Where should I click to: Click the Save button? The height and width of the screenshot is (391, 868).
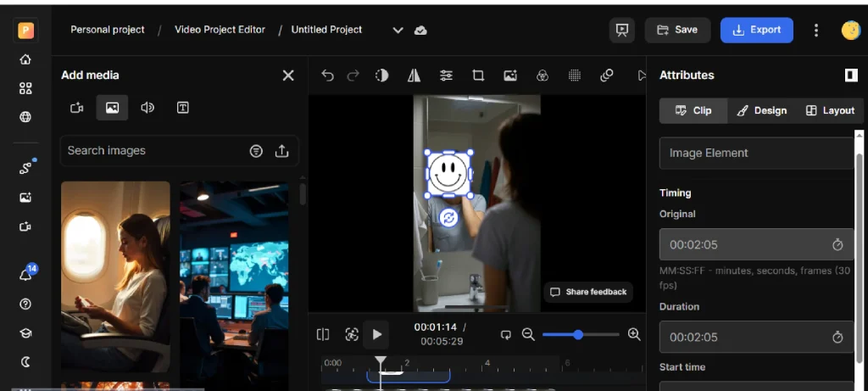coord(677,30)
